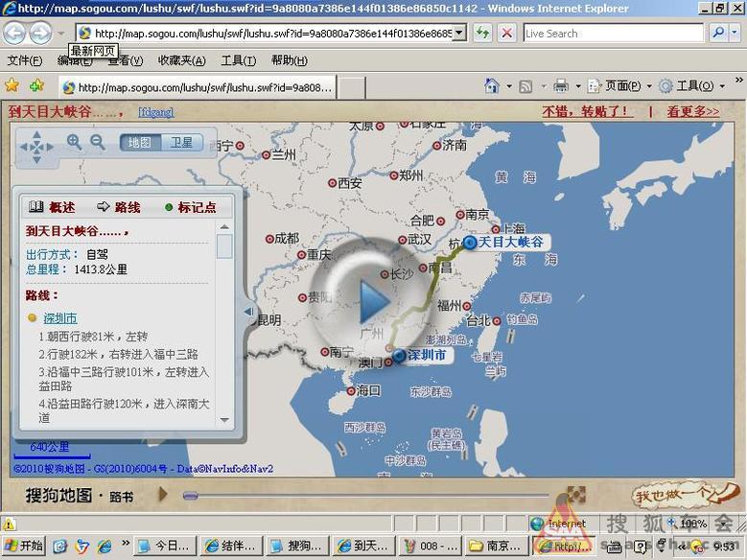Click the ffdgang author link

click(x=155, y=112)
